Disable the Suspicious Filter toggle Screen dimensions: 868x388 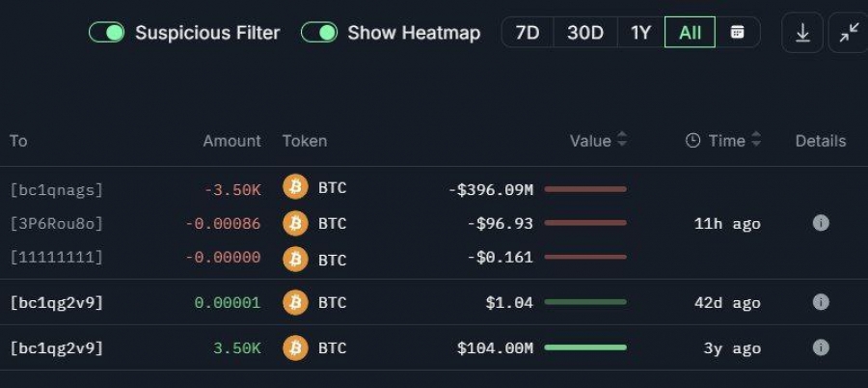coord(107,33)
